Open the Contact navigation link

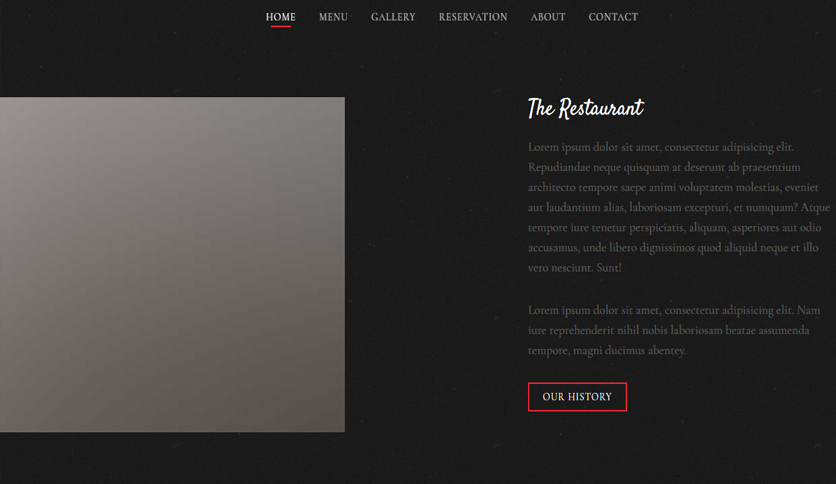point(613,17)
